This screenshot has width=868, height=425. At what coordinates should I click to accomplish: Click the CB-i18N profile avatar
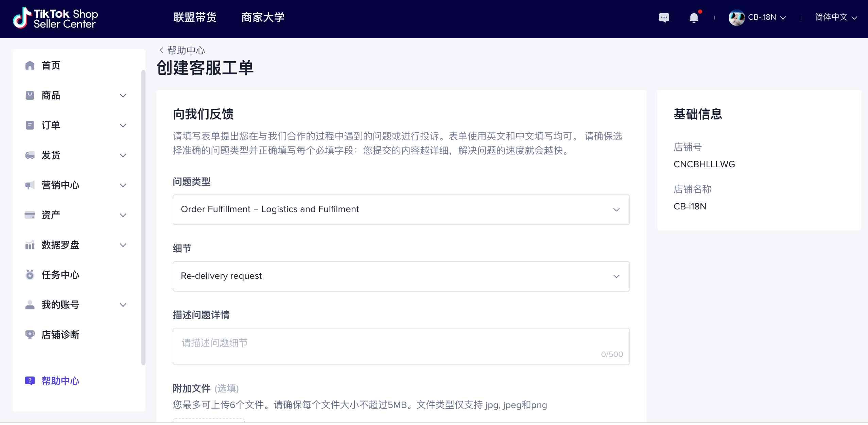[736, 17]
